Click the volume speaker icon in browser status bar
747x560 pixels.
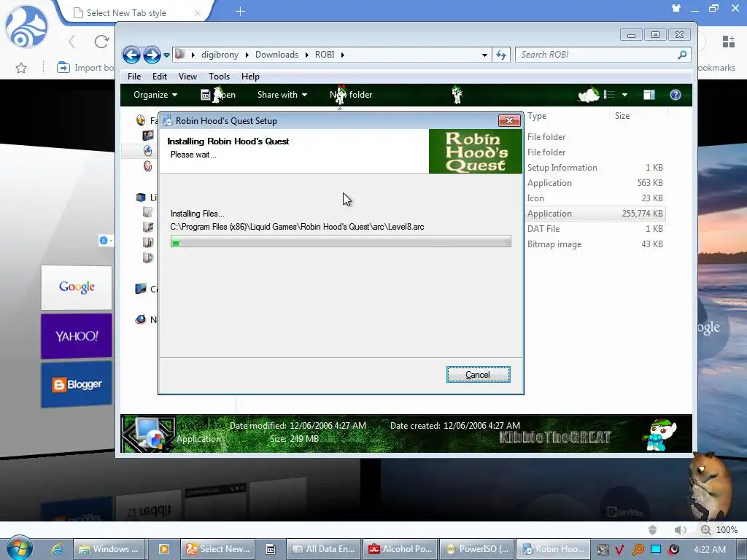tap(680, 530)
